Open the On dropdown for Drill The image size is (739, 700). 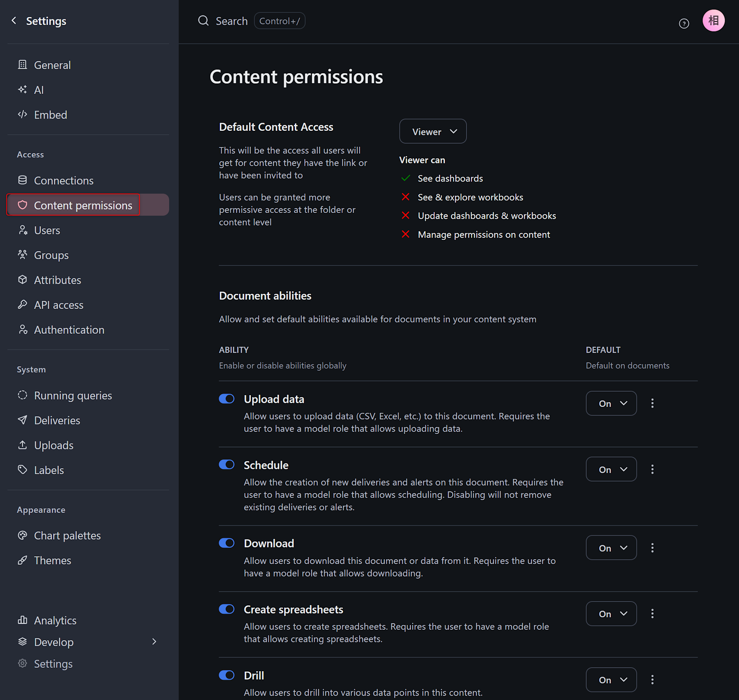coord(611,679)
